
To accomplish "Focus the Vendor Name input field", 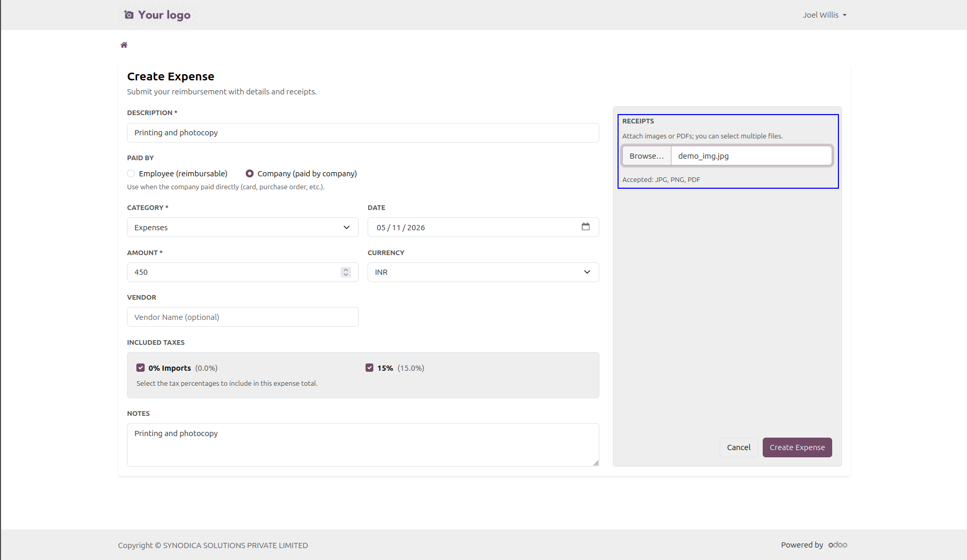I will (243, 317).
